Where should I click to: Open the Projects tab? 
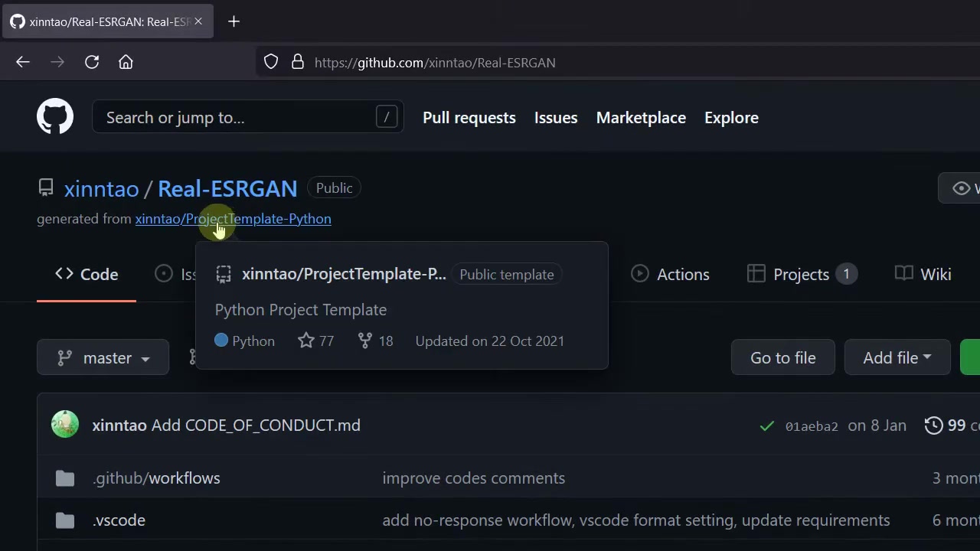(801, 274)
